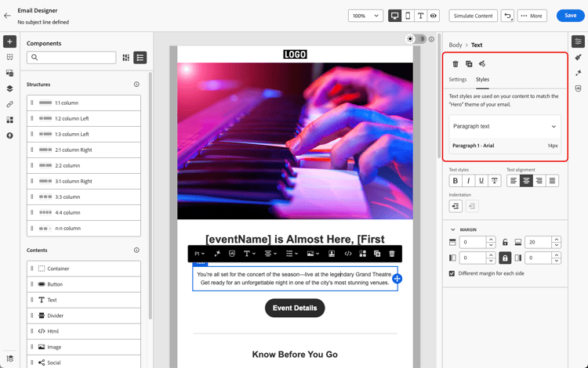Select the Button content component

(x=84, y=284)
